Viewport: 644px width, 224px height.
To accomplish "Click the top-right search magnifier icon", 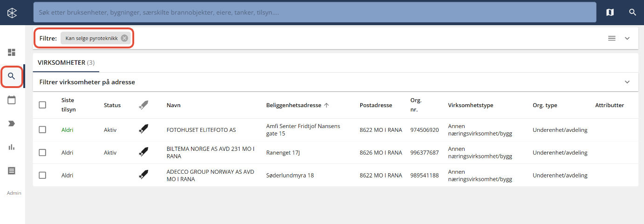I will click(632, 13).
